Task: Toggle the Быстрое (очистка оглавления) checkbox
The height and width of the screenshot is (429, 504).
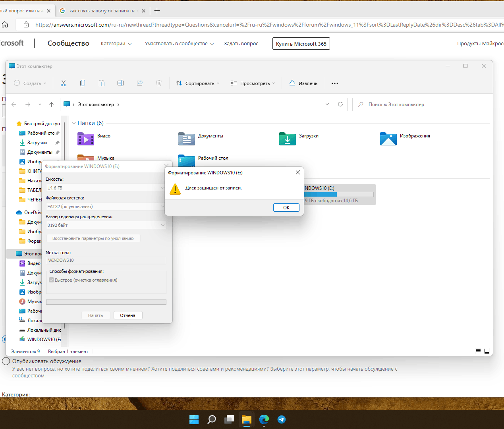Action: click(51, 280)
